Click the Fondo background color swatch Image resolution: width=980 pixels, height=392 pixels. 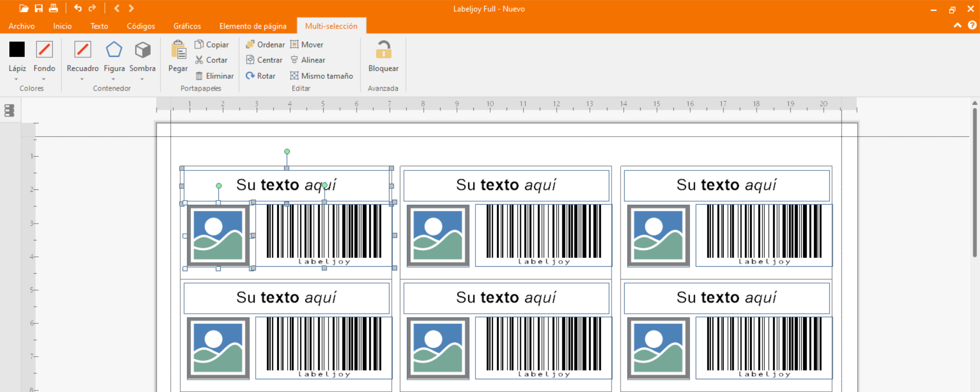44,50
